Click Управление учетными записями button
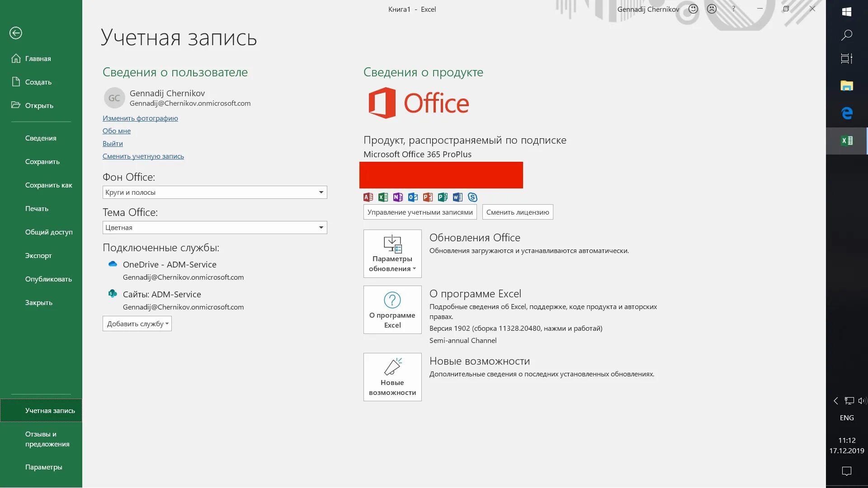The width and height of the screenshot is (868, 488). click(x=420, y=212)
